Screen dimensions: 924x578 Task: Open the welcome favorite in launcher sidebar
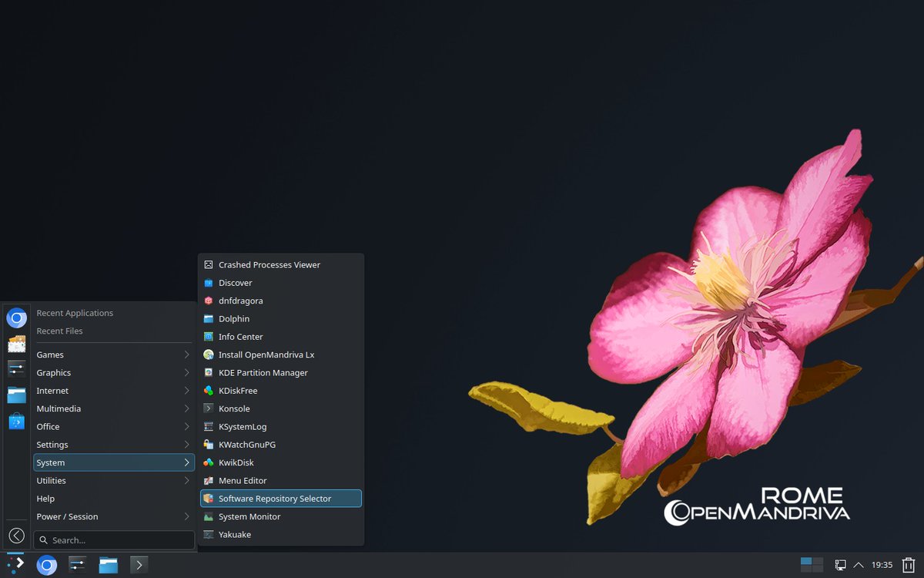[17, 344]
